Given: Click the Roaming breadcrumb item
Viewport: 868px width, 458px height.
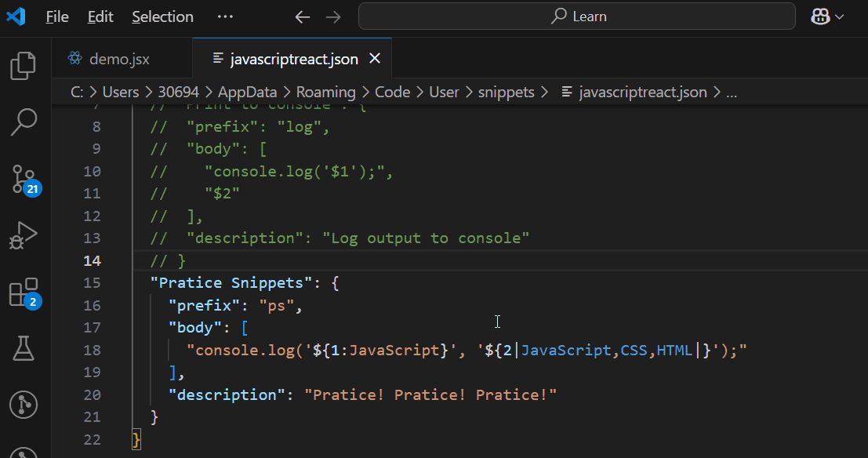Looking at the screenshot, I should 325,92.
